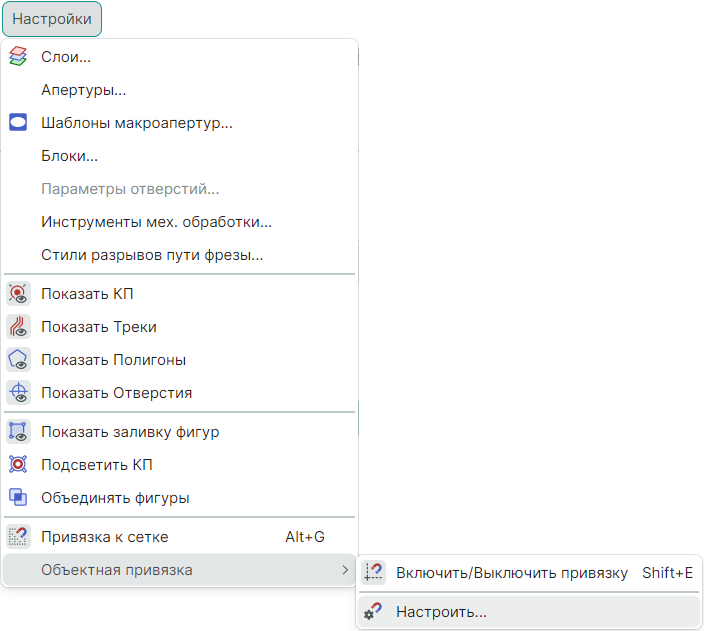Toggle Подсветить КП label
Screen dimensions: 704x631
coord(97,465)
